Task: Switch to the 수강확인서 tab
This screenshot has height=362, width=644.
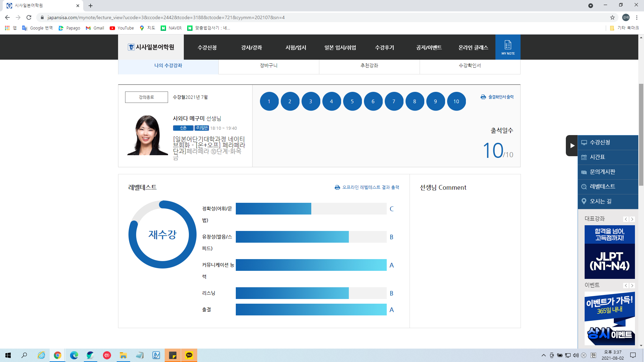Action: (x=470, y=66)
